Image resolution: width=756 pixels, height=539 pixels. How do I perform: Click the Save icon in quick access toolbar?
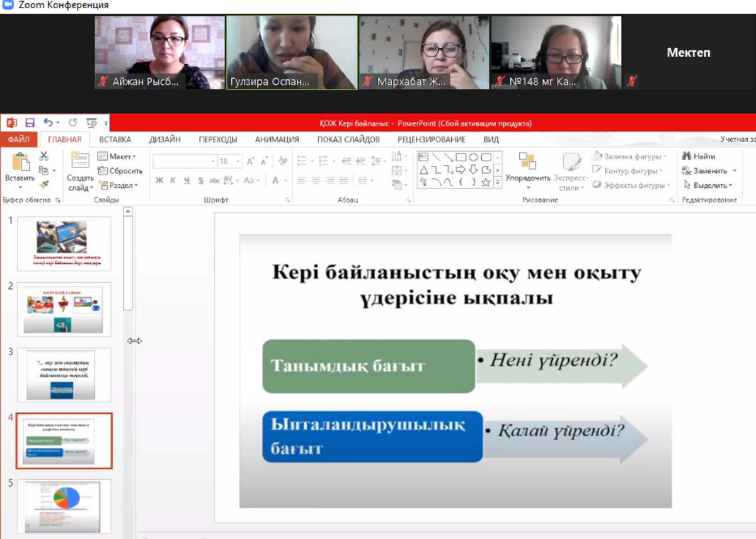point(30,123)
